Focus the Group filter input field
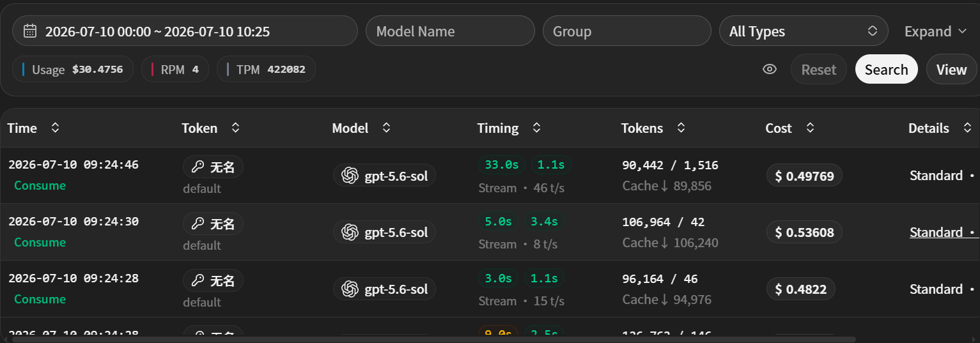 click(626, 31)
